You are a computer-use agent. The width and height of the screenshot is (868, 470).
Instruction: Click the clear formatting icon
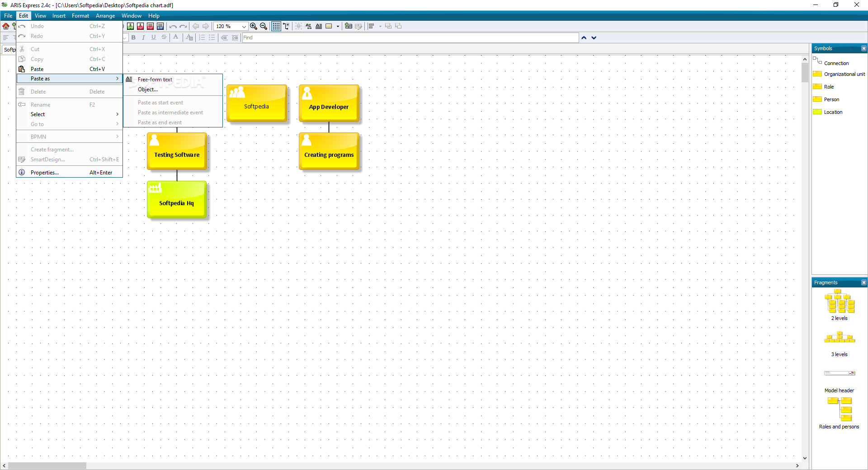tap(190, 38)
